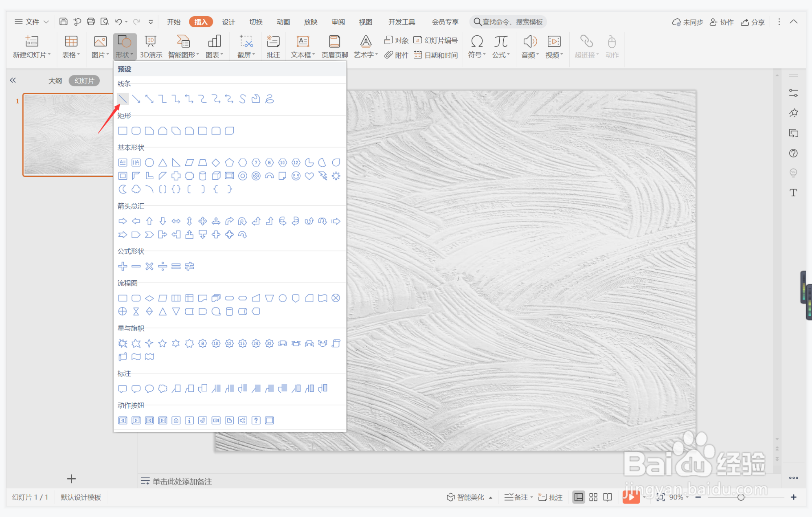This screenshot has height=517, width=812.
Task: Click the 智能美化 button
Action: point(470,497)
